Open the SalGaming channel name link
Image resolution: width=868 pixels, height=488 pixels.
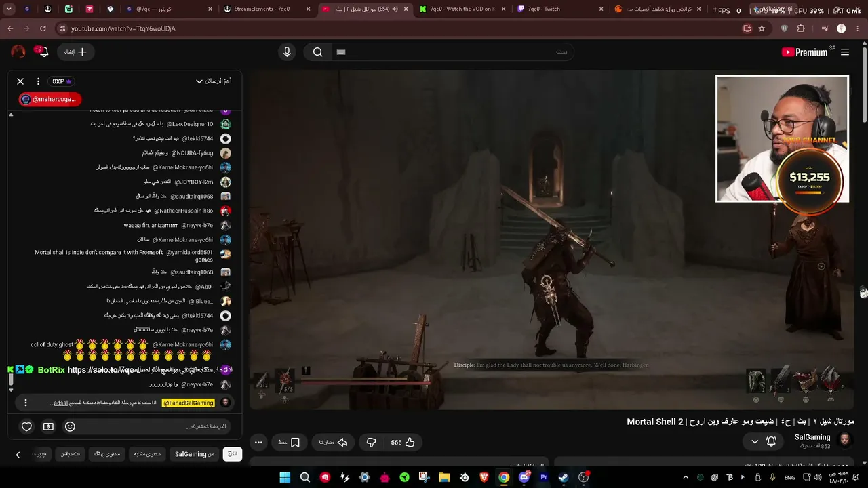tap(812, 437)
